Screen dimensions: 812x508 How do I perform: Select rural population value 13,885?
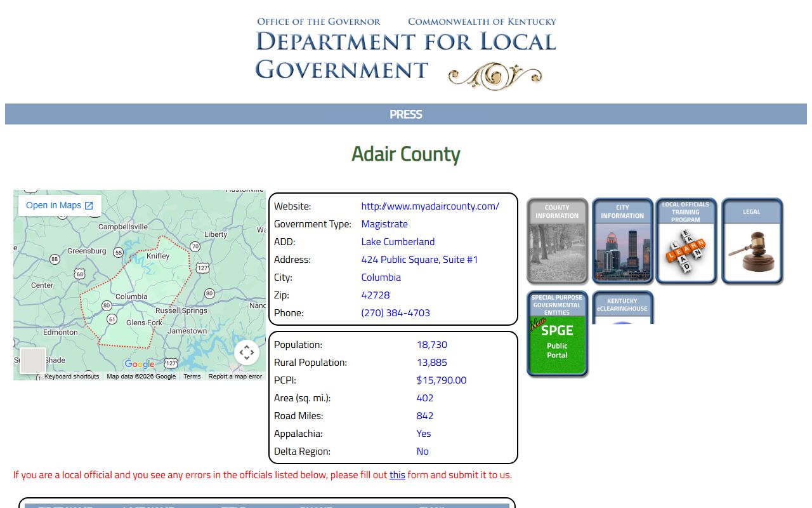click(x=432, y=363)
